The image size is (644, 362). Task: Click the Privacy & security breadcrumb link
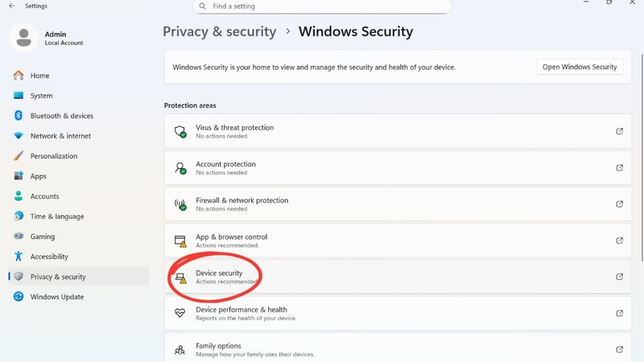pos(219,31)
